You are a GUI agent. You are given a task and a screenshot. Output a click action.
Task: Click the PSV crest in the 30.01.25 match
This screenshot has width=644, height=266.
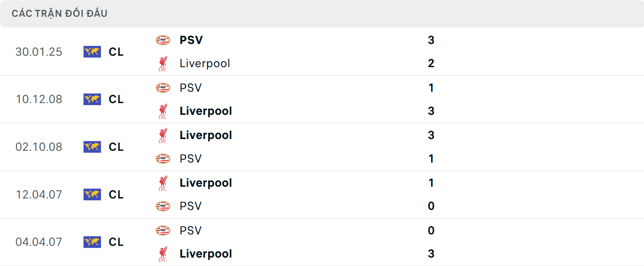[x=163, y=40]
